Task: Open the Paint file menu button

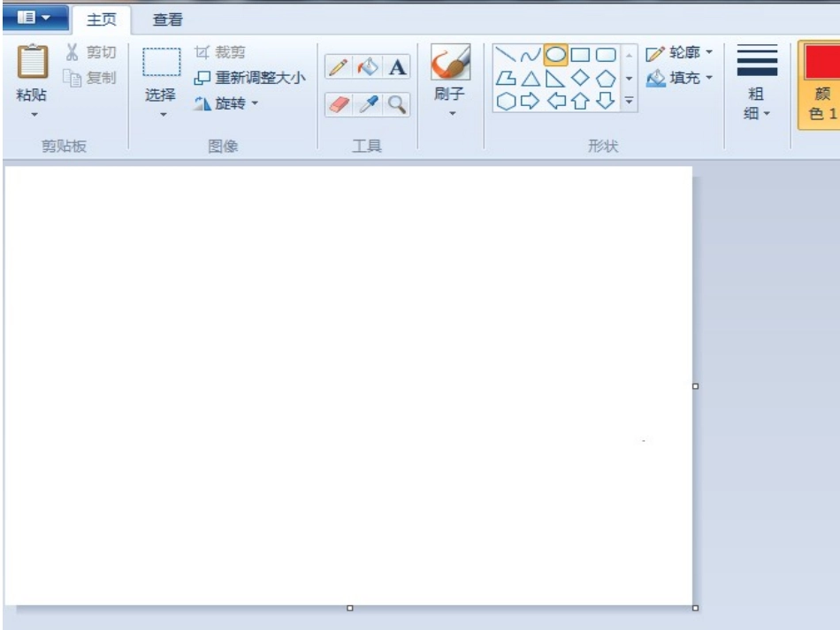Action: [x=34, y=18]
